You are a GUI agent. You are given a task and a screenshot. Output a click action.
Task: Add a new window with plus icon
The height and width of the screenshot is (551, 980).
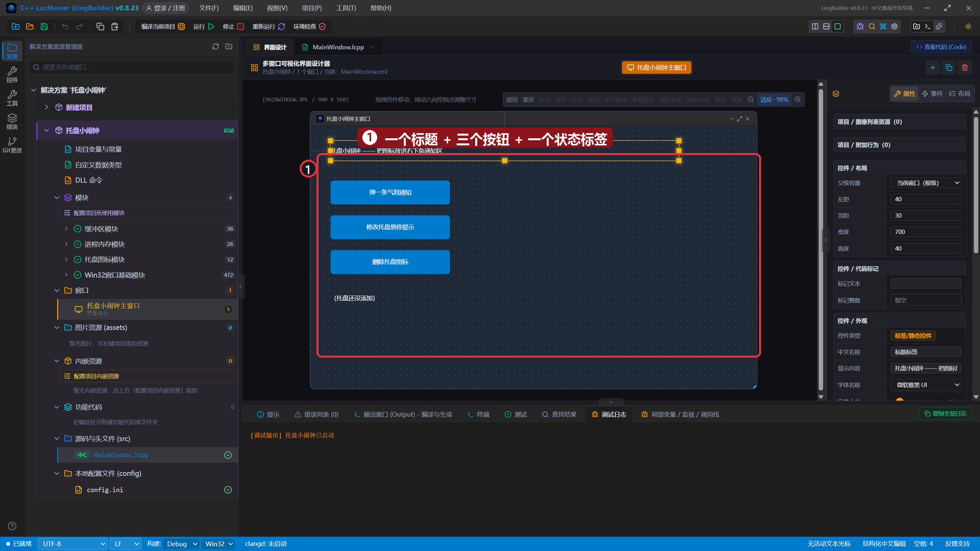933,67
